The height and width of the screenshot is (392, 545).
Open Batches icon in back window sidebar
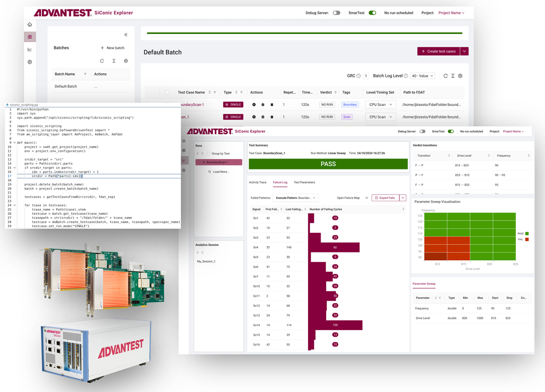30,37
